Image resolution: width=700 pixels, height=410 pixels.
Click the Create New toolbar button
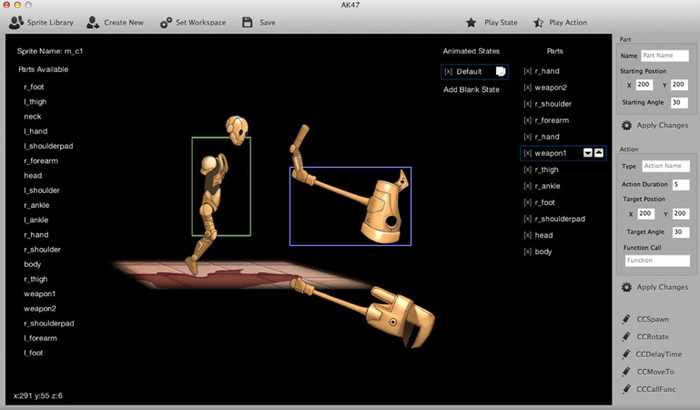click(115, 22)
